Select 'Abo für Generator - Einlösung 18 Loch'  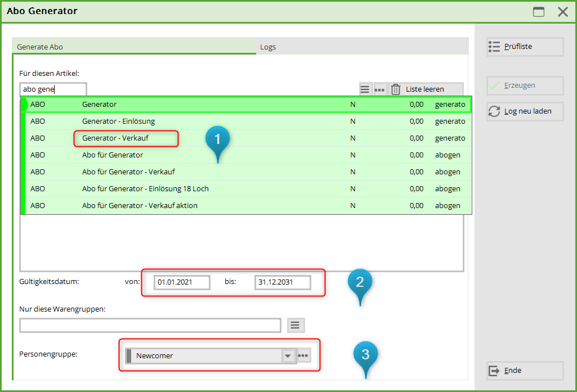145,189
